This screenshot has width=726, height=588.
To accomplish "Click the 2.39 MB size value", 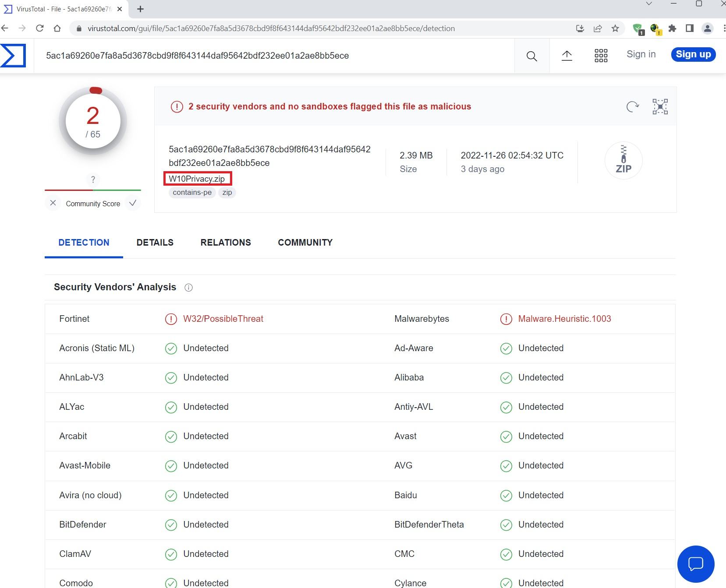I will [x=416, y=155].
